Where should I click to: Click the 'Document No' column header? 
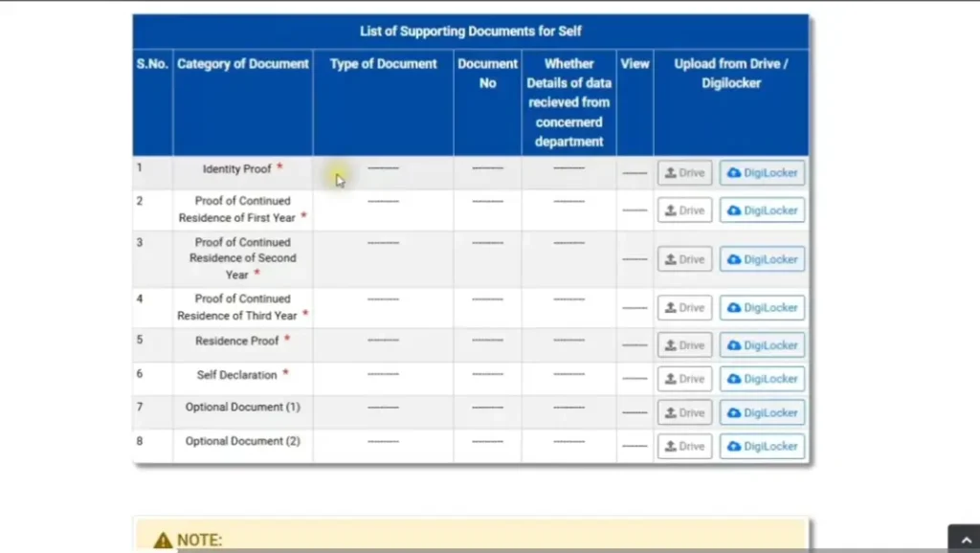coord(487,73)
